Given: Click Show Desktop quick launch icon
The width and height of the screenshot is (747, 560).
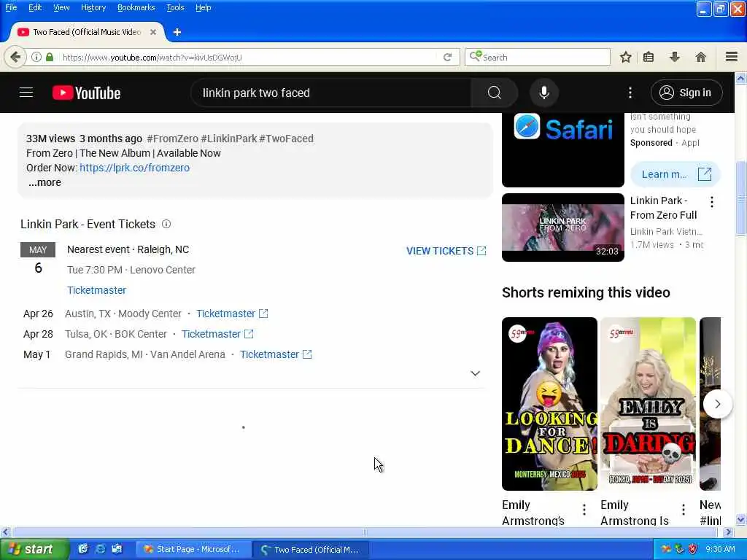Looking at the screenshot, I should pyautogui.click(x=83, y=549).
